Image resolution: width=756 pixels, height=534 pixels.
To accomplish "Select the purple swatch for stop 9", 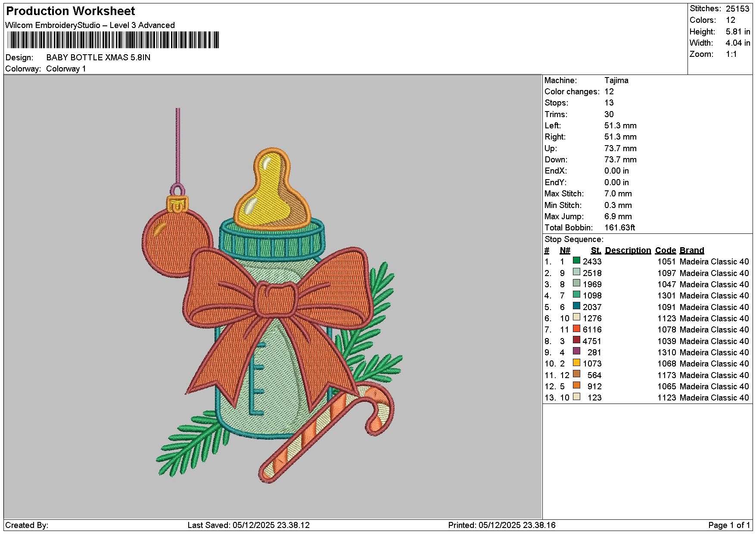I will click(576, 351).
